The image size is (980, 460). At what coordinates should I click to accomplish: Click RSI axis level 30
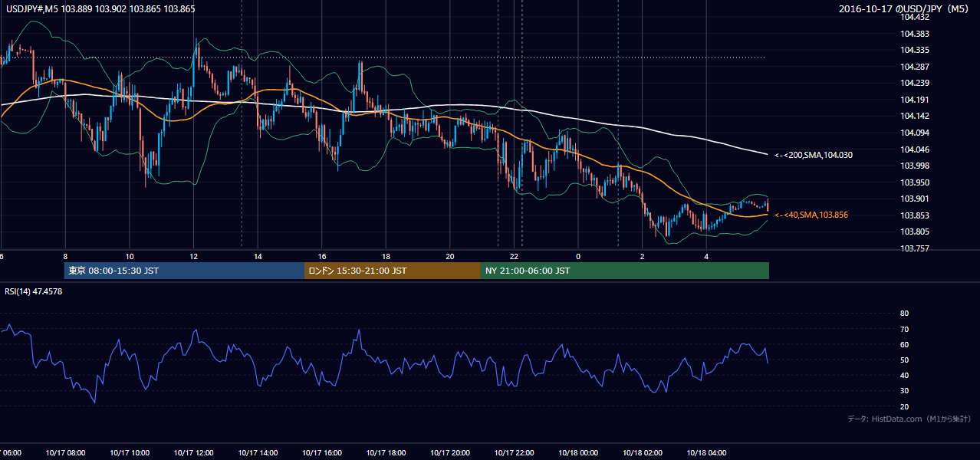tap(904, 391)
